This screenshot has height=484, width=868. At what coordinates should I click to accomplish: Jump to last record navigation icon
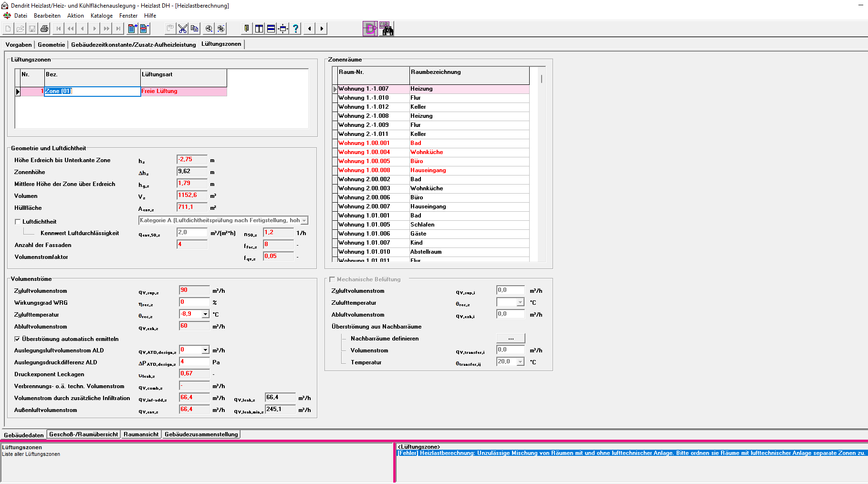click(x=118, y=29)
